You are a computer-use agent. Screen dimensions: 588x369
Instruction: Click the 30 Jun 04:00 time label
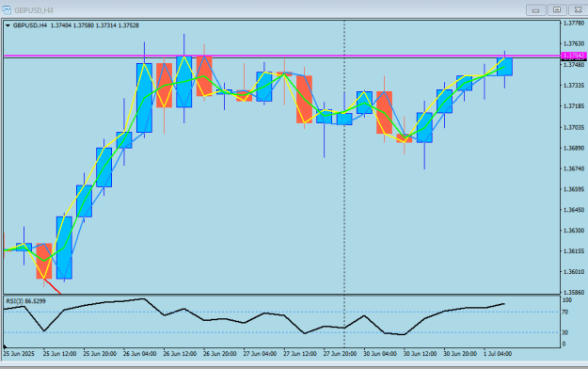click(380, 354)
